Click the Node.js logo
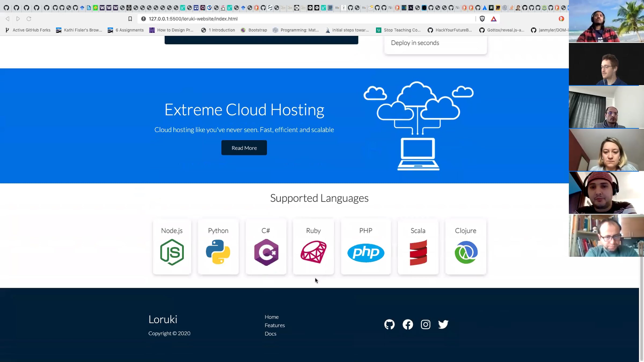The height and width of the screenshot is (362, 644). [x=172, y=252]
